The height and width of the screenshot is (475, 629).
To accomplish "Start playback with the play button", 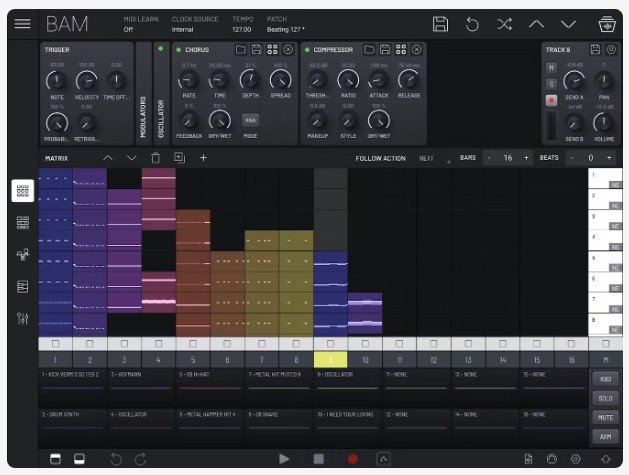I will coord(284,459).
